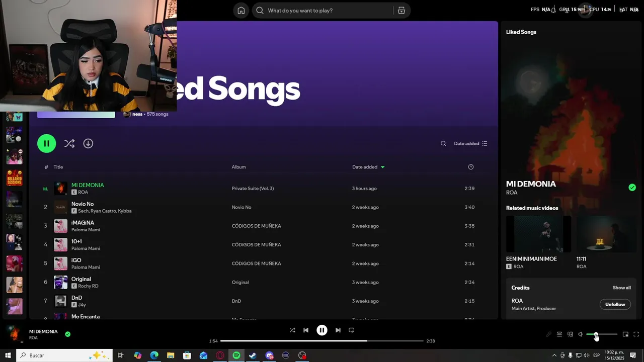Open Connect to a device
The width and height of the screenshot is (644, 362).
click(570, 334)
